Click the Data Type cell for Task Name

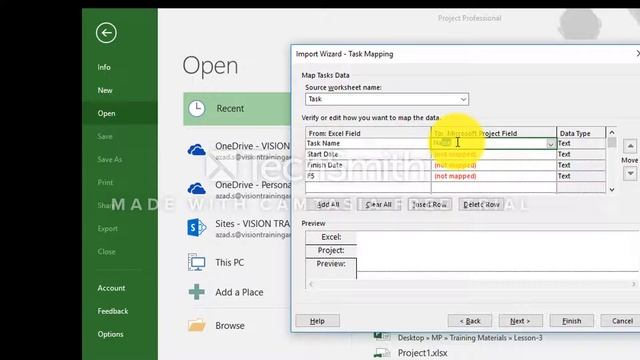click(x=581, y=143)
